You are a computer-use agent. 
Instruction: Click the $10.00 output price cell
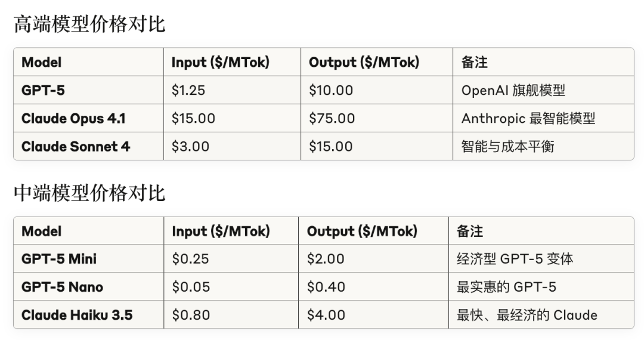[x=331, y=90]
